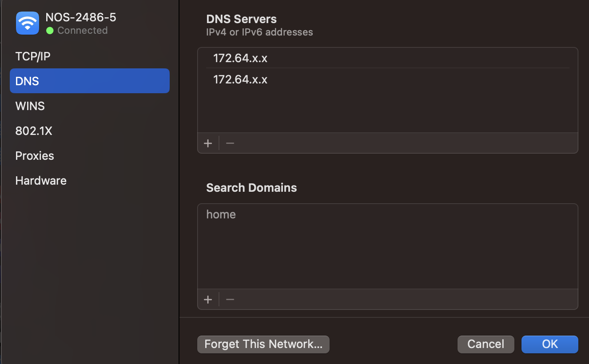Open the Proxies settings pane

pyautogui.click(x=34, y=155)
